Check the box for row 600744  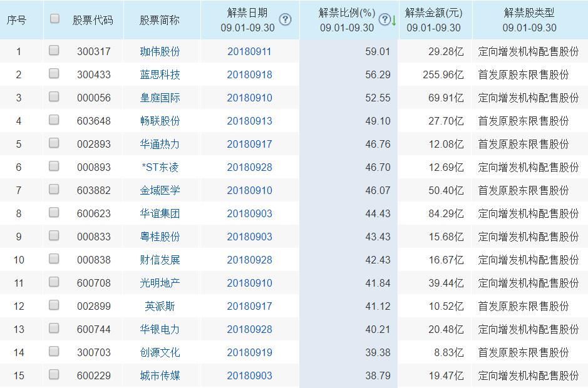(54, 329)
